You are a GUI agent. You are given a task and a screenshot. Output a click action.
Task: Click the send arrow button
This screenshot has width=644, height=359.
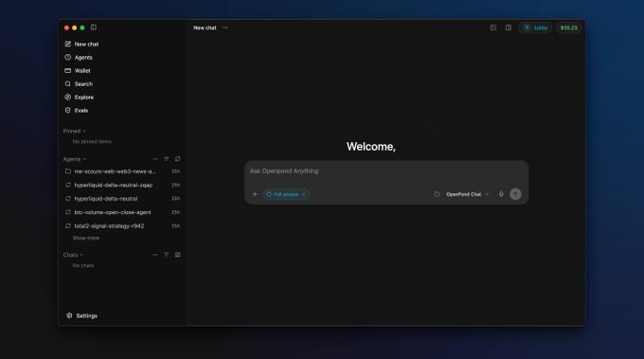(x=515, y=194)
